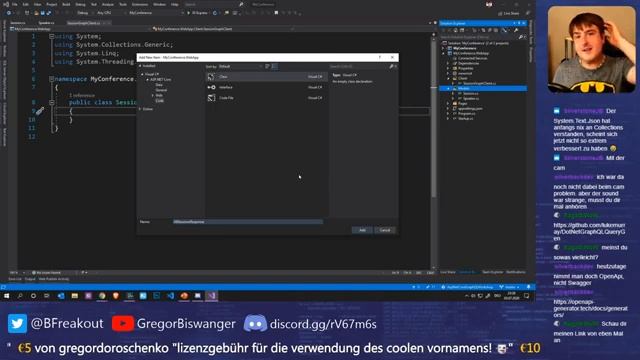Select the Class template in the dialog

(266, 76)
